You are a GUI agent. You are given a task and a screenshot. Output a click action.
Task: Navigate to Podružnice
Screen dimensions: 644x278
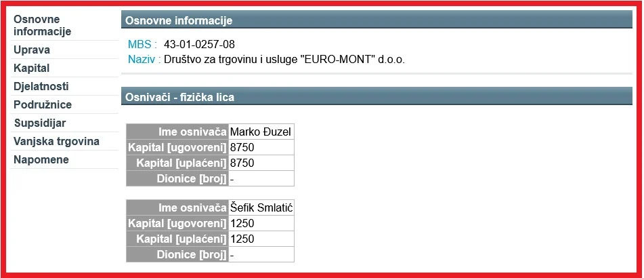(x=43, y=105)
